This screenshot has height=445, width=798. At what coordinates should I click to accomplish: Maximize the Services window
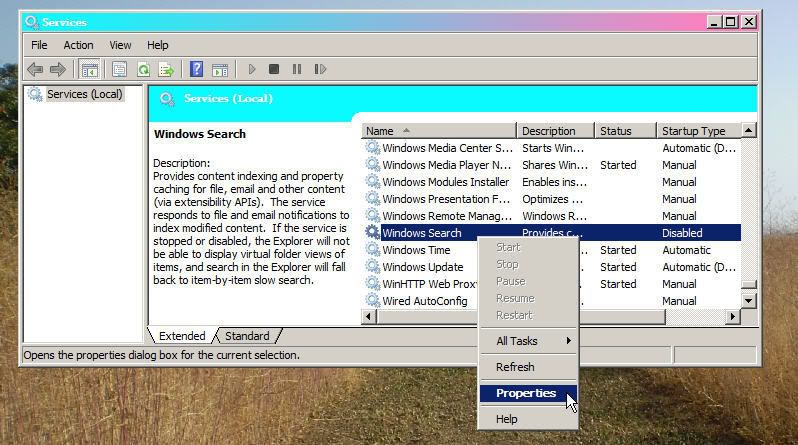pyautogui.click(x=731, y=22)
